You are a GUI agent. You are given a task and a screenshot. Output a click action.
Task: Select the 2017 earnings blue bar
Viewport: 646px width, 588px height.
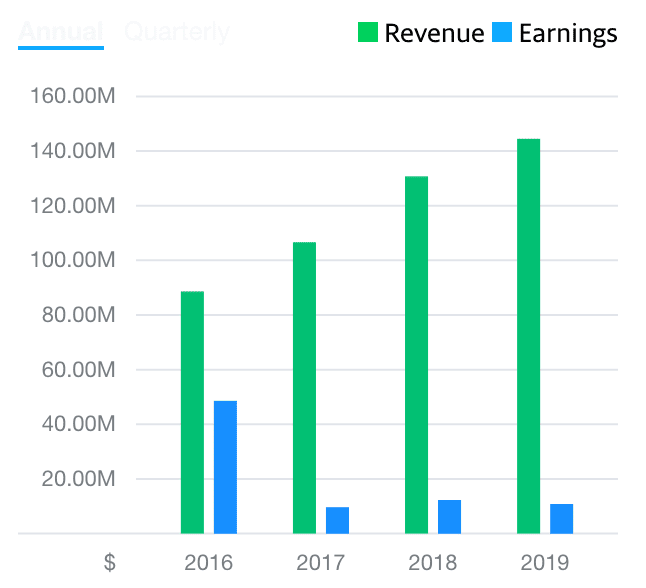(337, 520)
